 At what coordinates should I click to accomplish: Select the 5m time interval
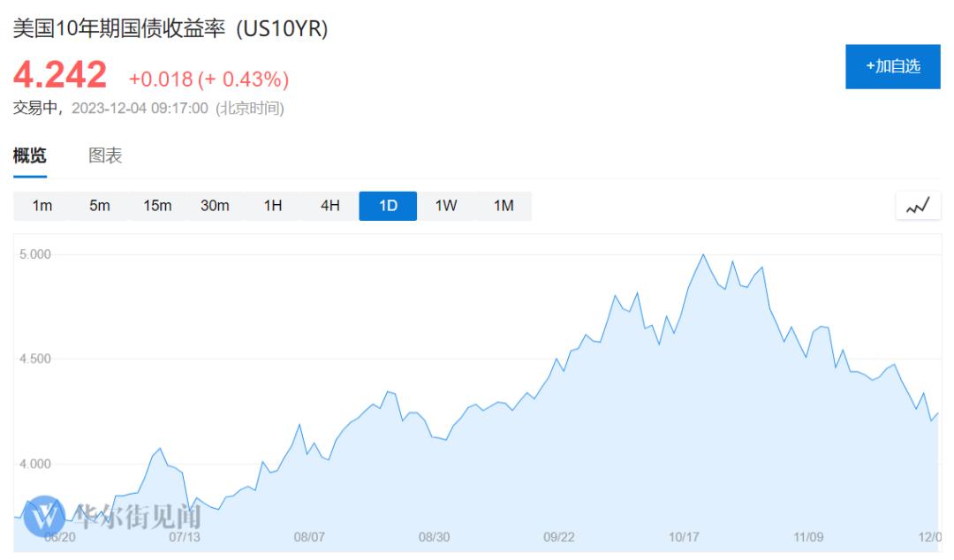click(100, 206)
